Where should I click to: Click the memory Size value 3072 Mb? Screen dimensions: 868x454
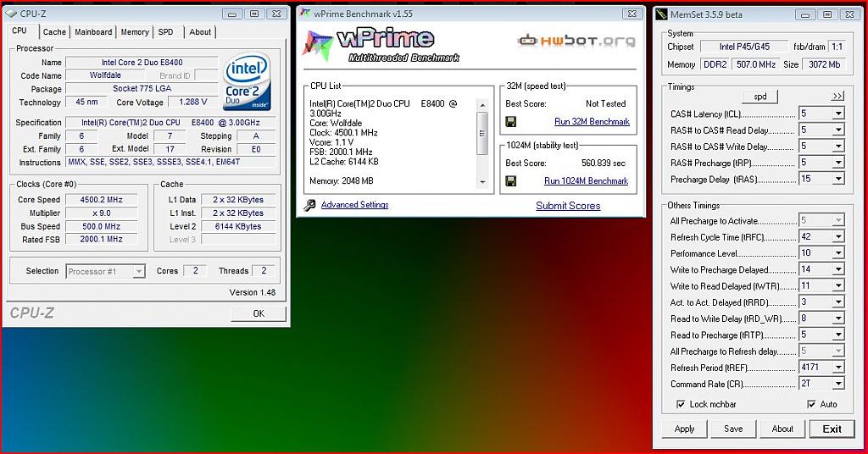click(x=824, y=64)
